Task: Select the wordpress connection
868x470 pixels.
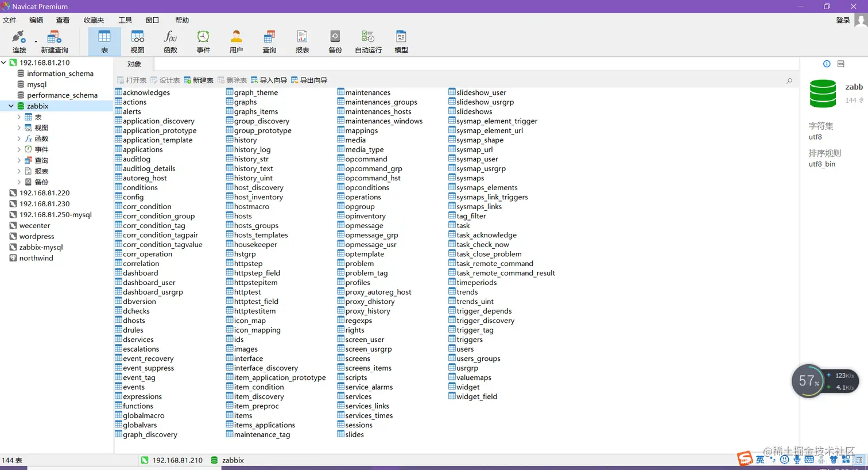Action: point(36,236)
